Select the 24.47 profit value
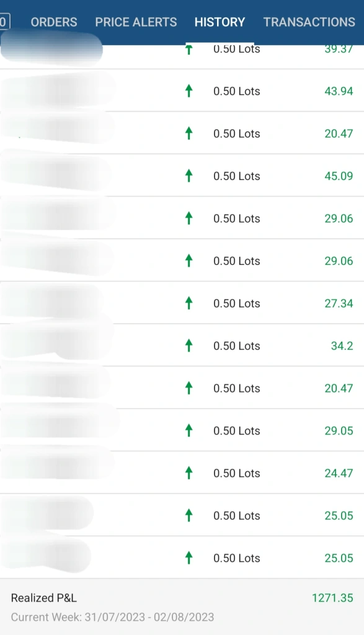This screenshot has height=635, width=364. tap(339, 473)
